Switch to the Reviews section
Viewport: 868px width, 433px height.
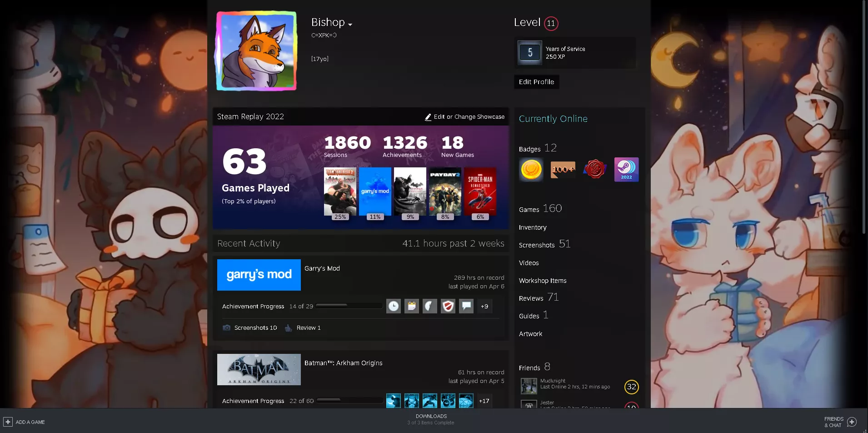[x=531, y=298]
